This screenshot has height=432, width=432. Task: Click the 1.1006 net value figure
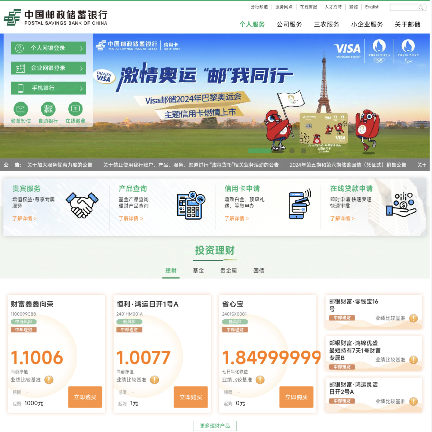(37, 357)
